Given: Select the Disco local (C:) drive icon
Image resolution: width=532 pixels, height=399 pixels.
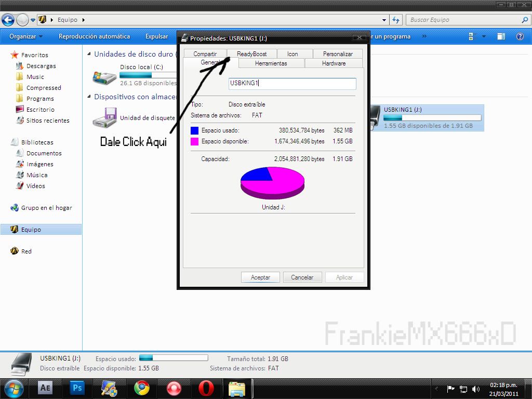Looking at the screenshot, I should point(104,77).
